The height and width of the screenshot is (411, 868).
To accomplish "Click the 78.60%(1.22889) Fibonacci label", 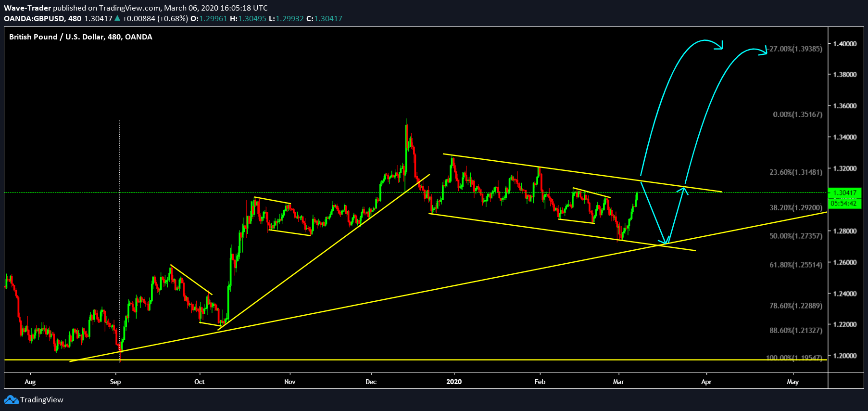I will tap(796, 306).
